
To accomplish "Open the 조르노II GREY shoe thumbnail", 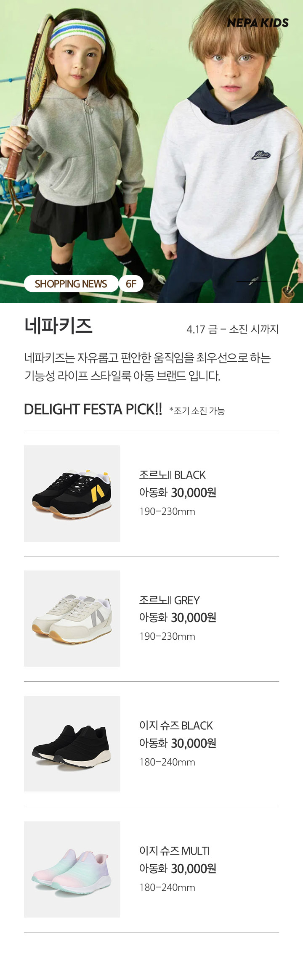I will pyautogui.click(x=72, y=618).
